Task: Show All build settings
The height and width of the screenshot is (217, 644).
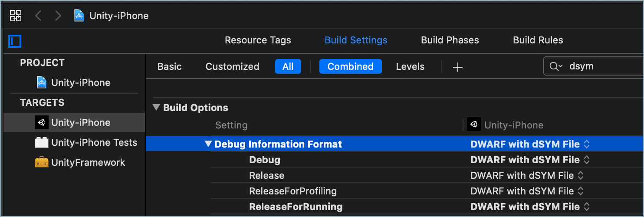Action: coord(288,66)
